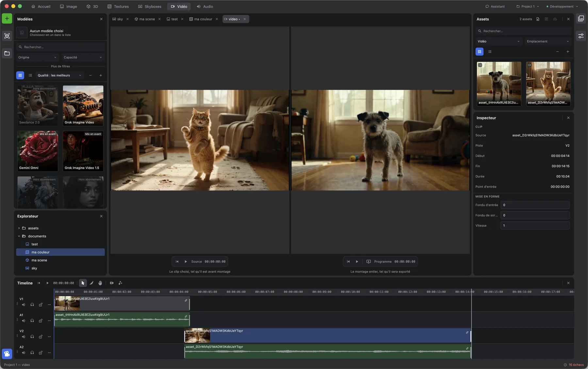Solo the A1 track with headphones
Viewport: 588px width, 369px height.
click(32, 321)
